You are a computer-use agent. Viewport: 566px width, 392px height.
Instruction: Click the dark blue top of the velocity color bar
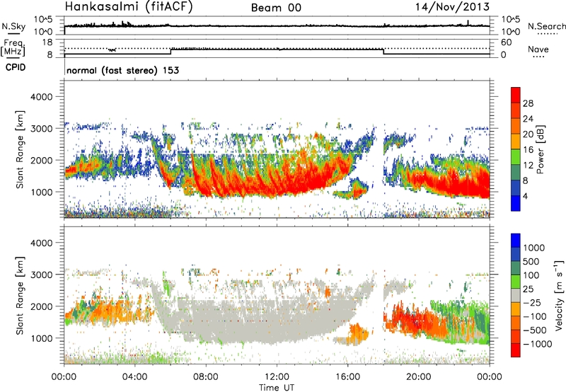coord(516,241)
